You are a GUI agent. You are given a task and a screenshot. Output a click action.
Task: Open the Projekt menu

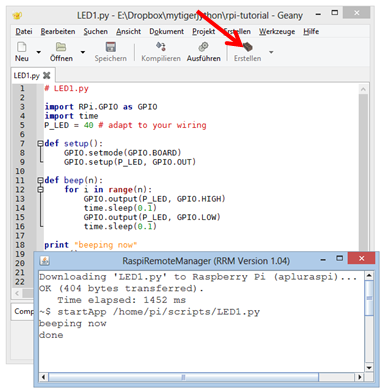click(203, 31)
